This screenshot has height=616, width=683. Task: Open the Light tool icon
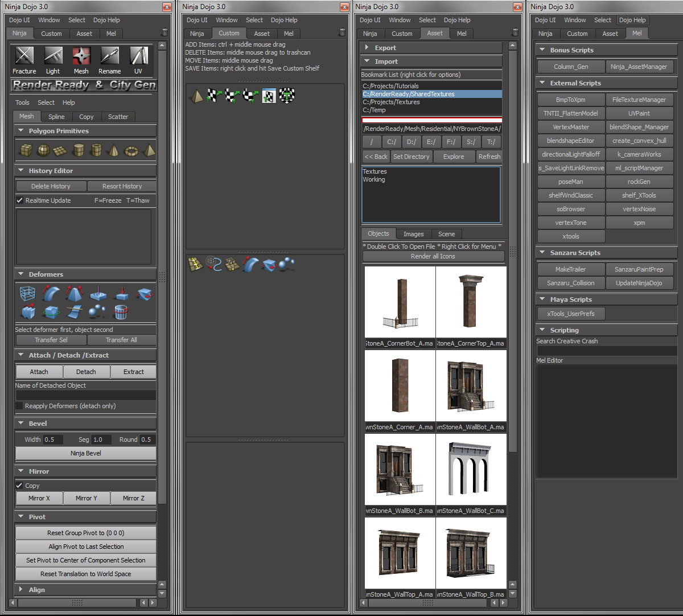53,56
